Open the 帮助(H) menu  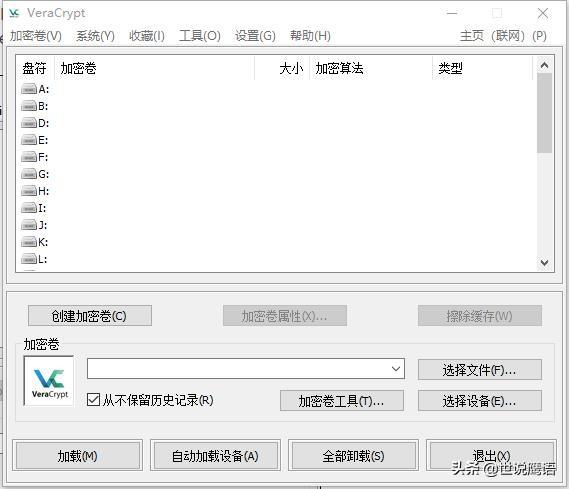[310, 36]
